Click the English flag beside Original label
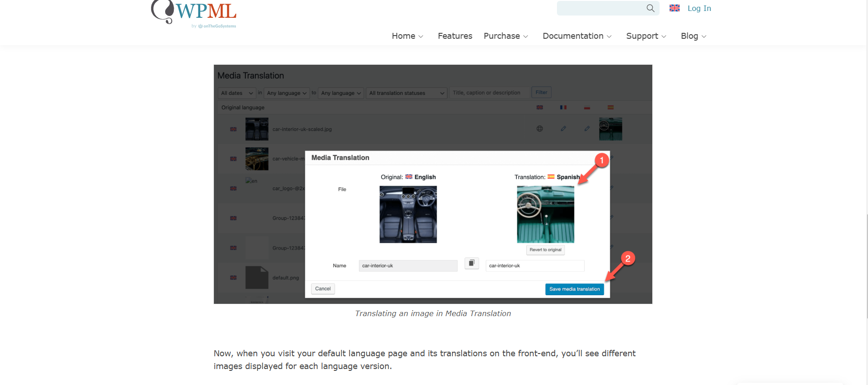This screenshot has width=868, height=385. tap(409, 177)
